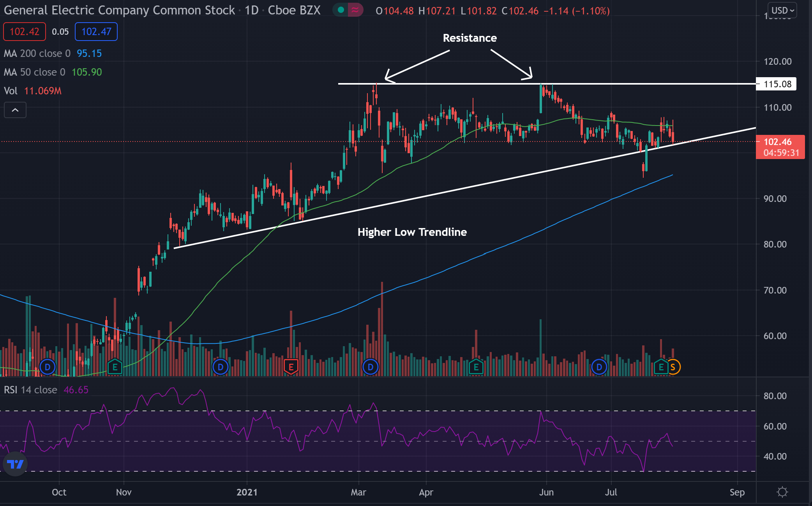This screenshot has width=812, height=506.
Task: Click the TradingView logo icon
Action: click(x=15, y=464)
